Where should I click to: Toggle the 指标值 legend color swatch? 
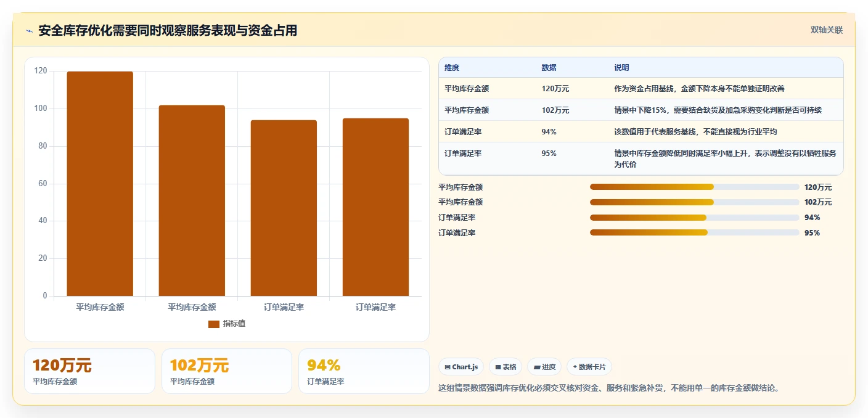(x=214, y=324)
